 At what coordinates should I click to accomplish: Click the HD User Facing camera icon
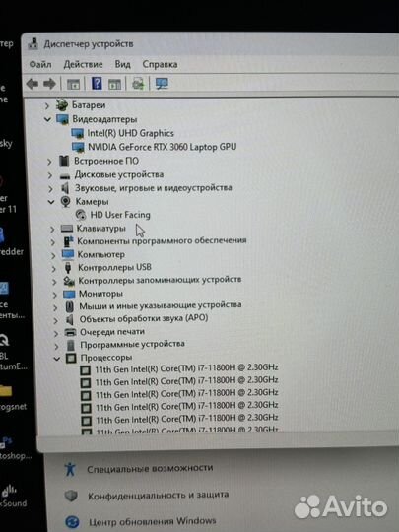[81, 215]
